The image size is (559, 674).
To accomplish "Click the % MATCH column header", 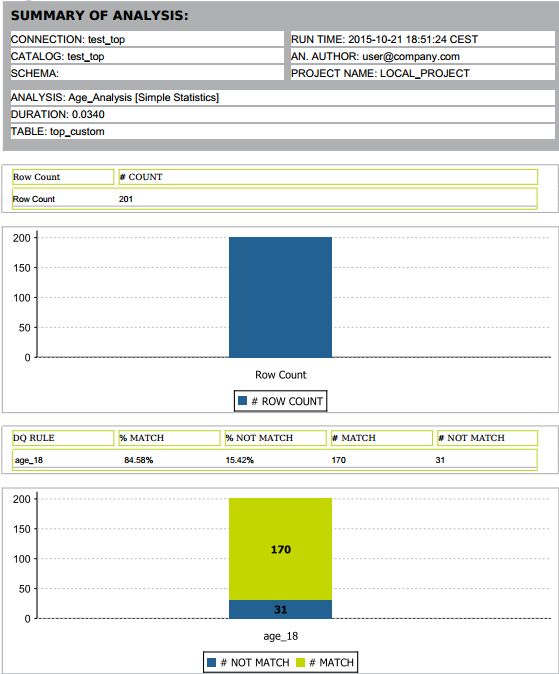I will coord(169,438).
